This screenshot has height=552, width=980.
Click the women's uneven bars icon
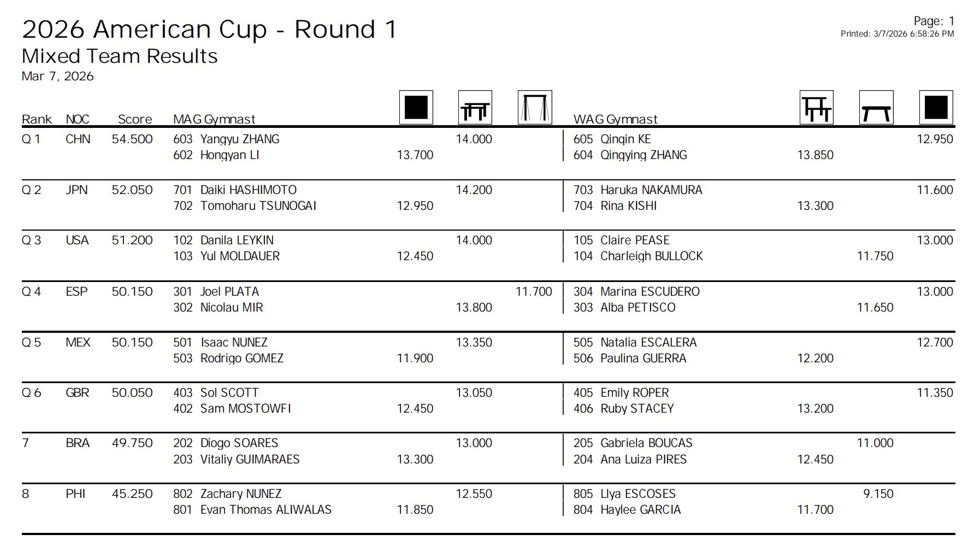[x=816, y=107]
